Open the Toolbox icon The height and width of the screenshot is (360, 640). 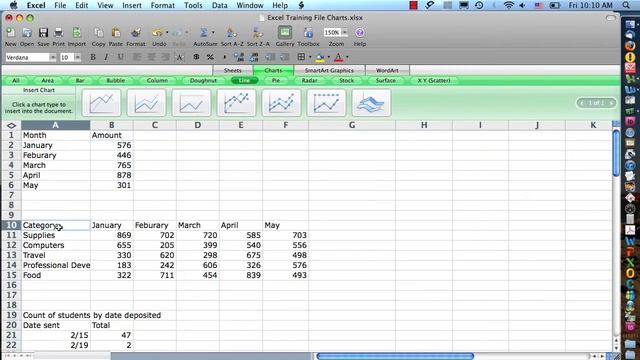coord(309,33)
